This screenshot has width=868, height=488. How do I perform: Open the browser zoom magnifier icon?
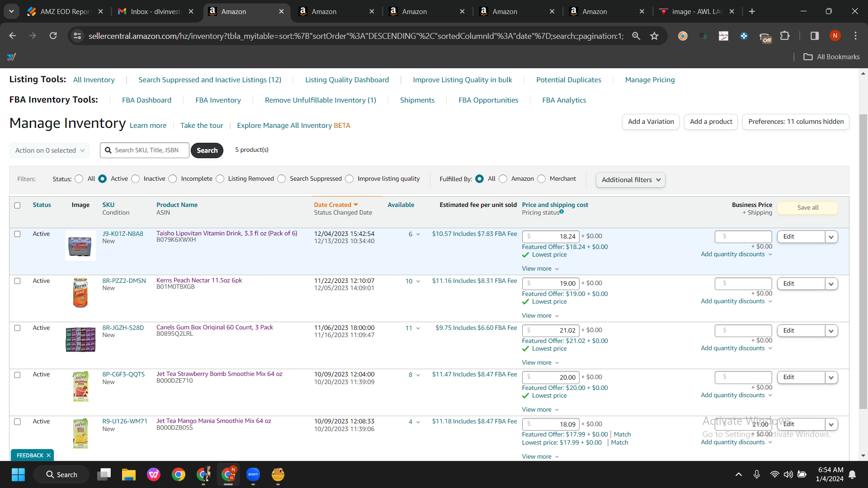(x=636, y=36)
